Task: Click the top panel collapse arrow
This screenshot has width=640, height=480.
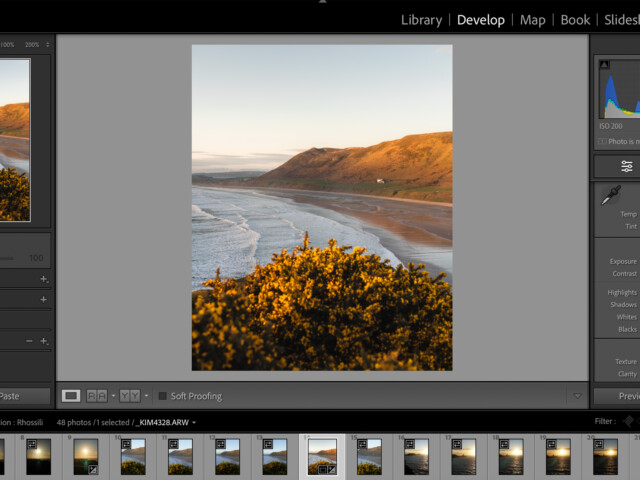Action: 321,2
